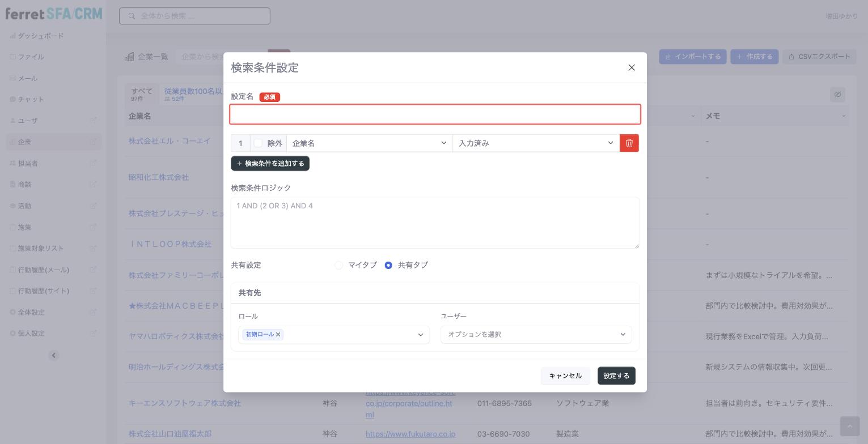Toggle the 除外 checkbox
Viewport: 868px width, 444px height.
tap(258, 143)
